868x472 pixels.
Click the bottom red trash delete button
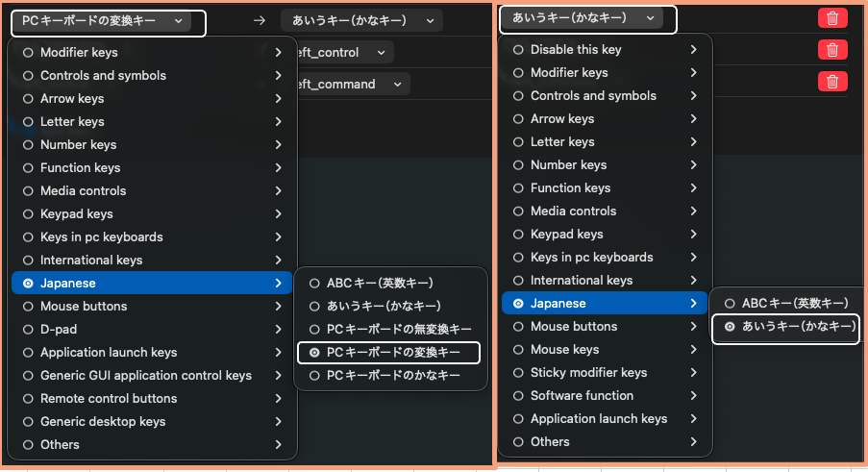[832, 82]
